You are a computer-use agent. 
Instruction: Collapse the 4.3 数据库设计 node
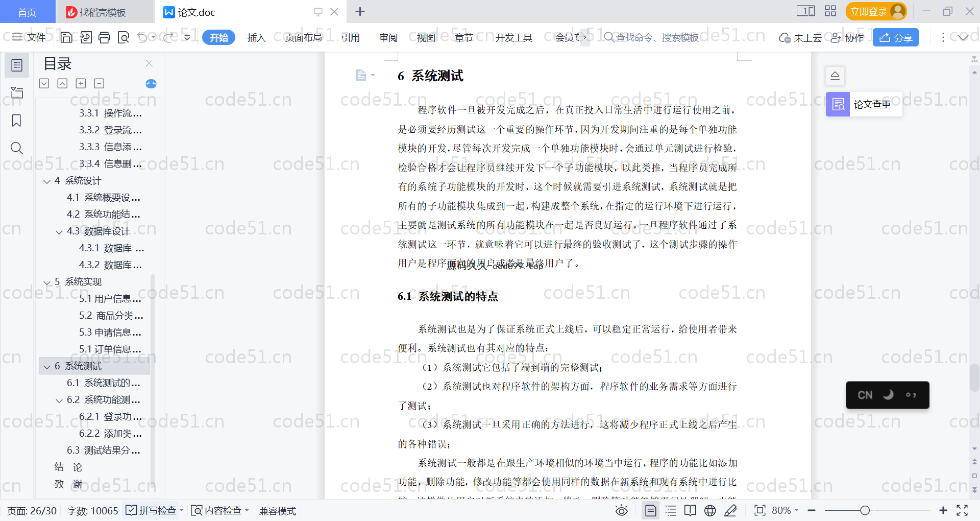[59, 232]
